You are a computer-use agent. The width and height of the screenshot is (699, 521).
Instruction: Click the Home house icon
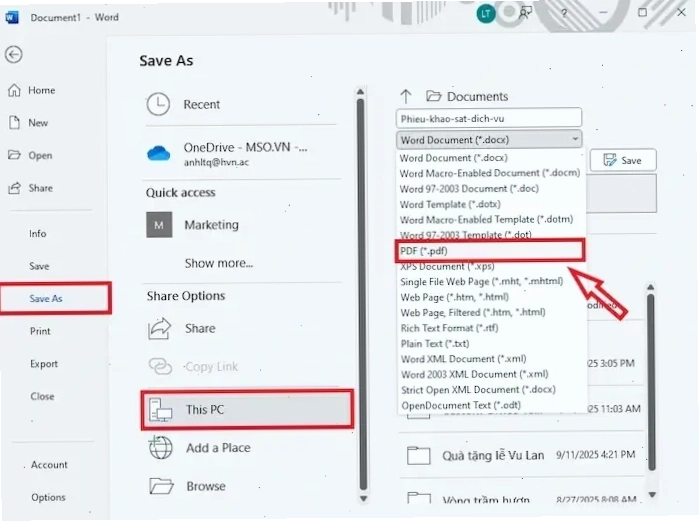click(14, 90)
